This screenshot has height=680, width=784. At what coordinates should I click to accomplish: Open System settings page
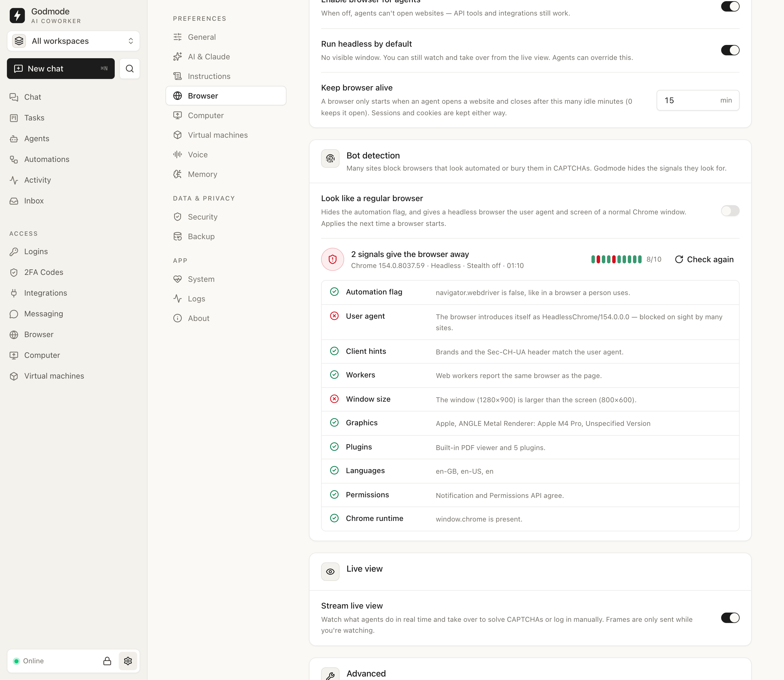point(226,279)
